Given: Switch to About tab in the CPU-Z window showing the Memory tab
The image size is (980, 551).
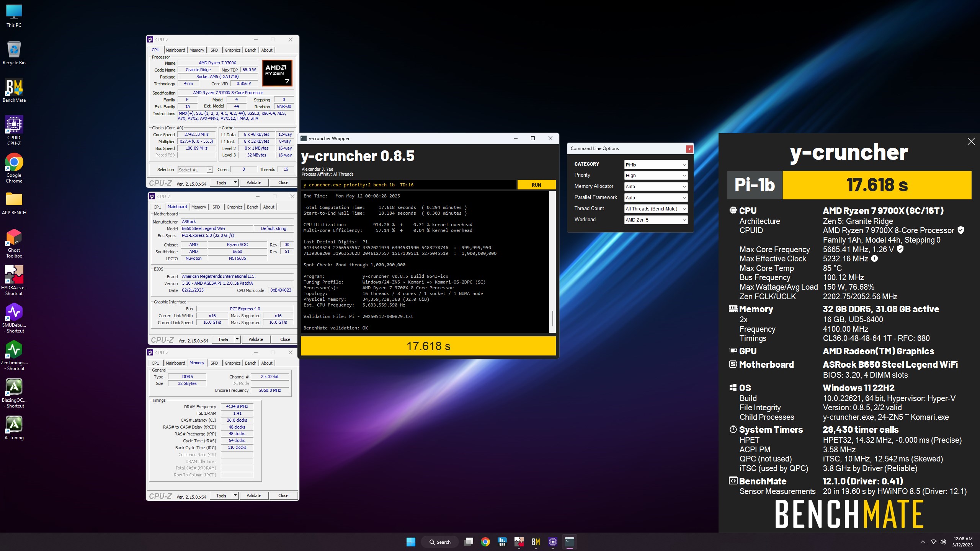Looking at the screenshot, I should [267, 363].
